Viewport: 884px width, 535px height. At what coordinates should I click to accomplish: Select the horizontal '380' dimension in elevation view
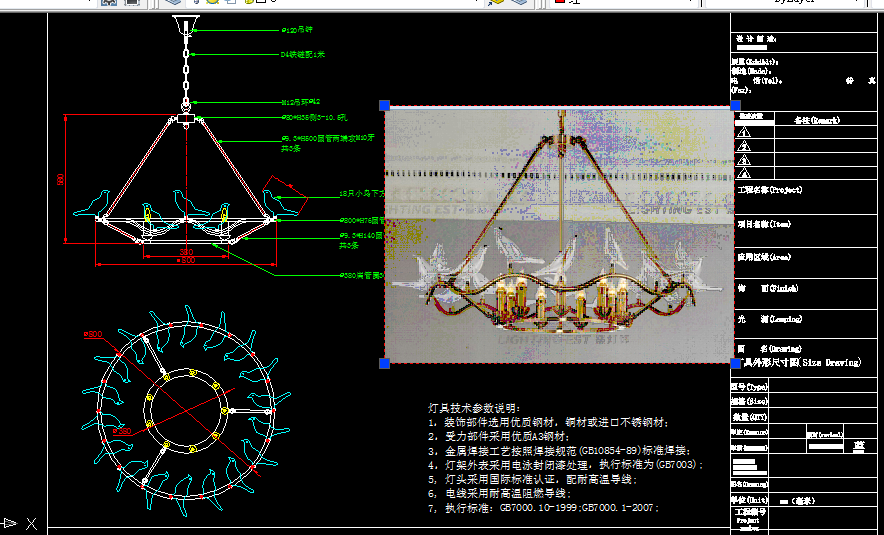(x=187, y=252)
